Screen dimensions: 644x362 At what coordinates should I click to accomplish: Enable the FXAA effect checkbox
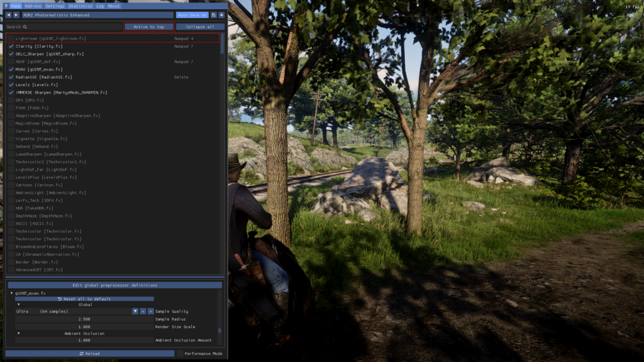pyautogui.click(x=11, y=108)
